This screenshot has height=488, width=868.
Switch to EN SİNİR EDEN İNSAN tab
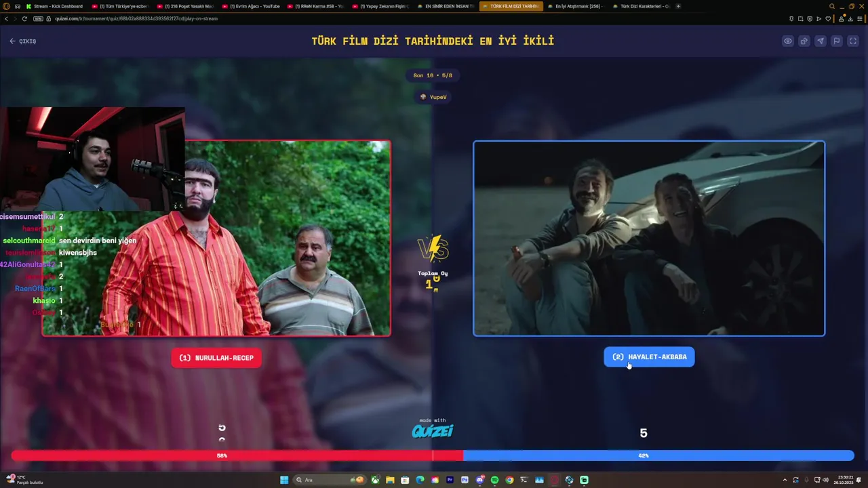tap(446, 6)
